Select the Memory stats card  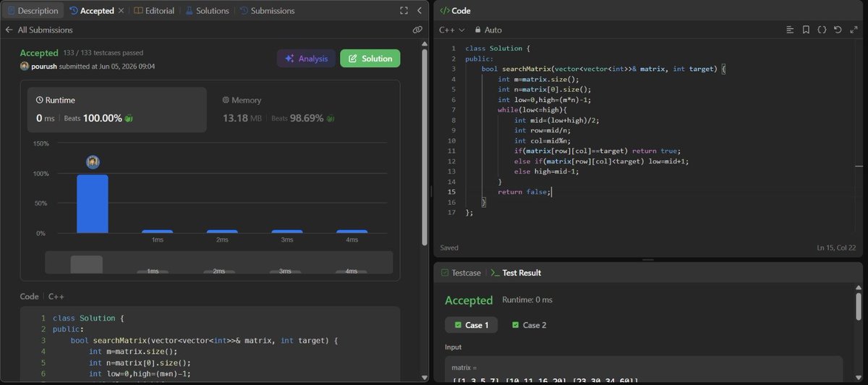pyautogui.click(x=305, y=110)
